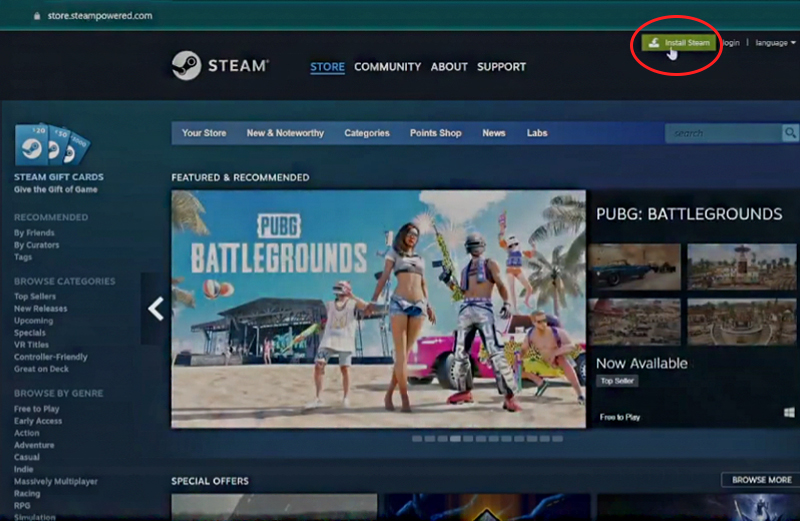Viewport: 800px width, 521px height.
Task: Click the Install Steam button
Action: [x=679, y=43]
